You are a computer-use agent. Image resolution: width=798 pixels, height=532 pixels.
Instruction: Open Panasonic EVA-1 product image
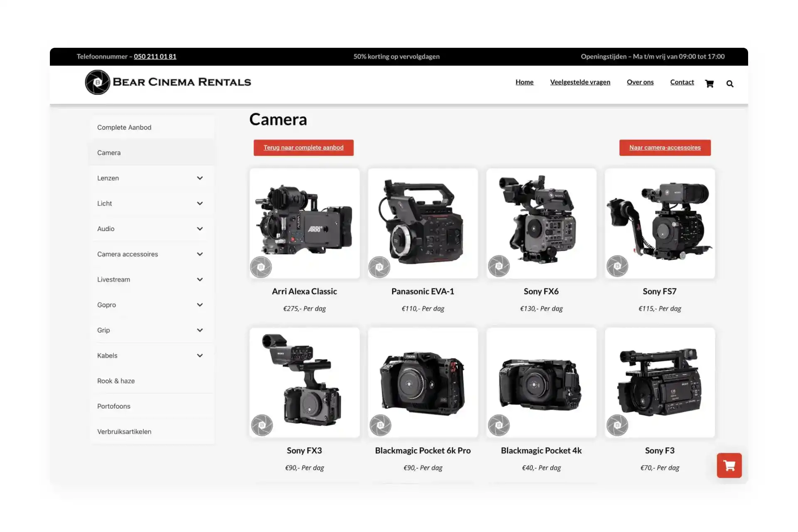(423, 223)
